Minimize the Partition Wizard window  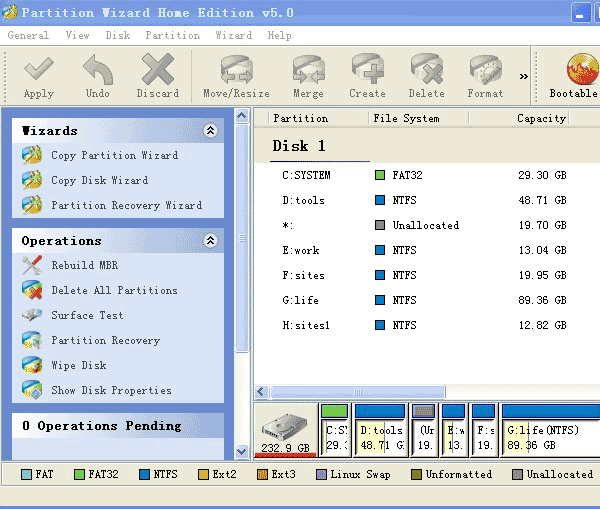581,13
